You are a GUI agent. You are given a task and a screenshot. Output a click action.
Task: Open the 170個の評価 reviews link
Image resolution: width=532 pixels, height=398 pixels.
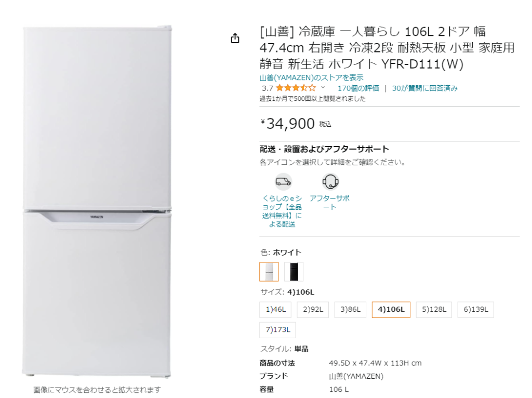(x=358, y=88)
